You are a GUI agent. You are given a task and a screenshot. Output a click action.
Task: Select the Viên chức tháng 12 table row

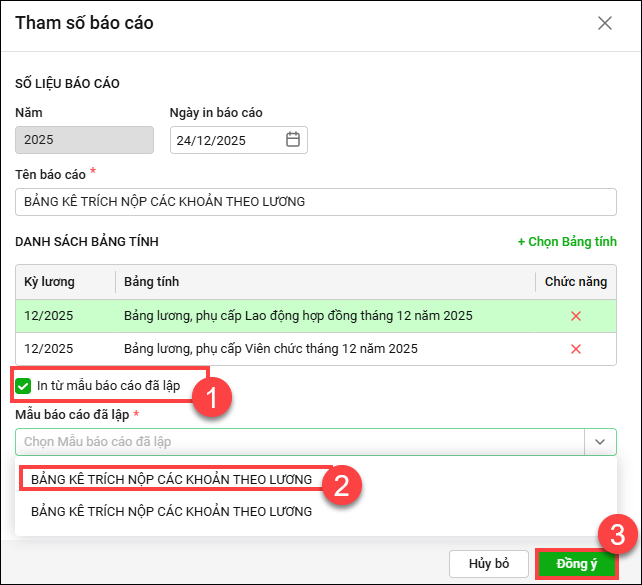tap(270, 349)
